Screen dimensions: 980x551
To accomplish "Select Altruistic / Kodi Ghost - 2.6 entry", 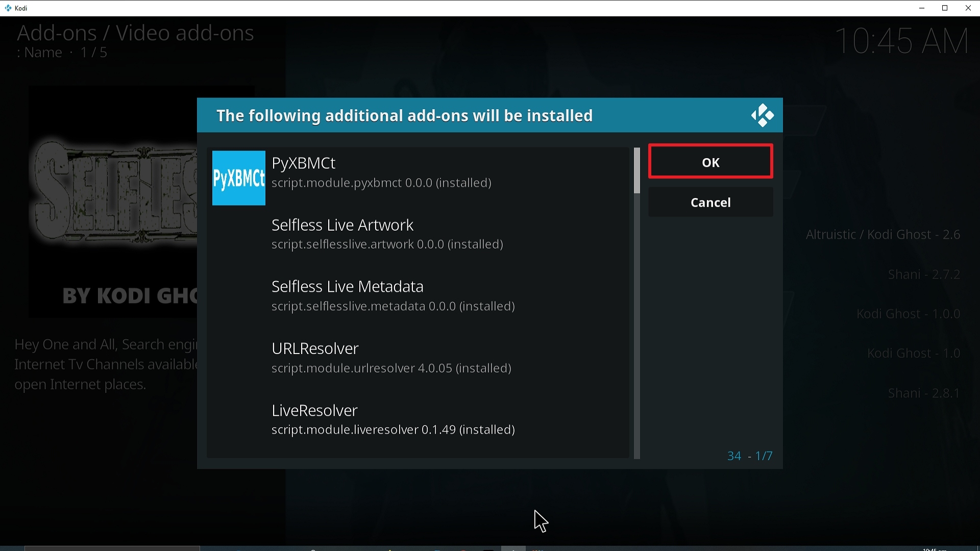I will pos(883,235).
